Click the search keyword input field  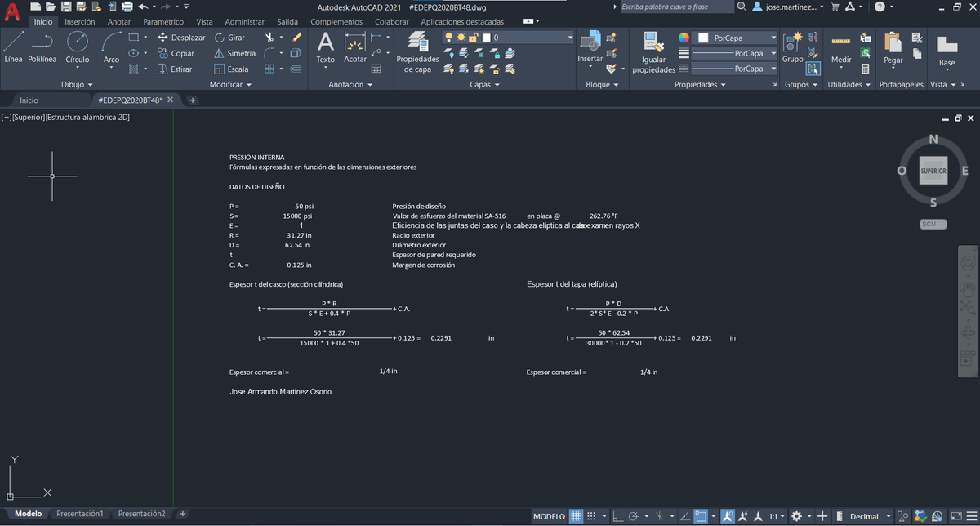click(x=675, y=7)
